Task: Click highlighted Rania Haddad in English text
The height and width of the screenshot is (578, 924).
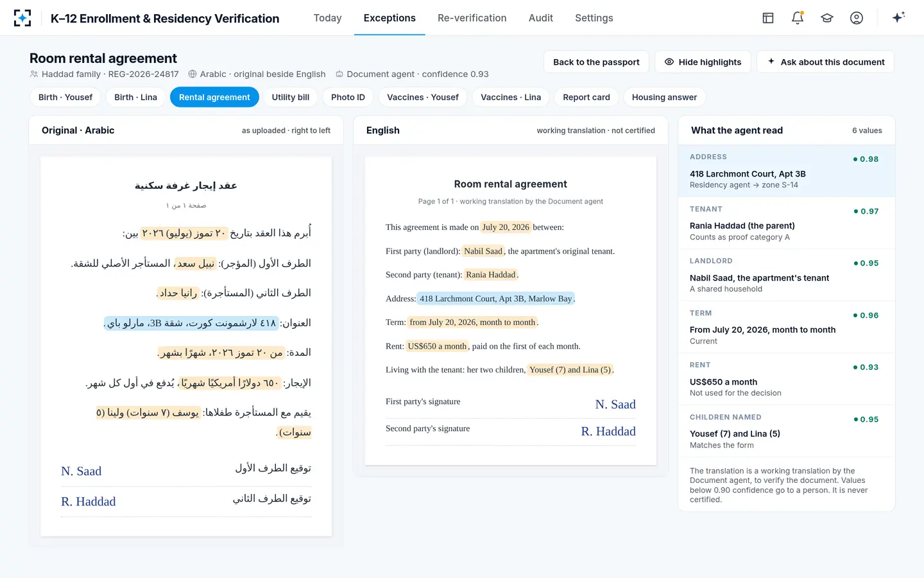Action: (x=491, y=275)
